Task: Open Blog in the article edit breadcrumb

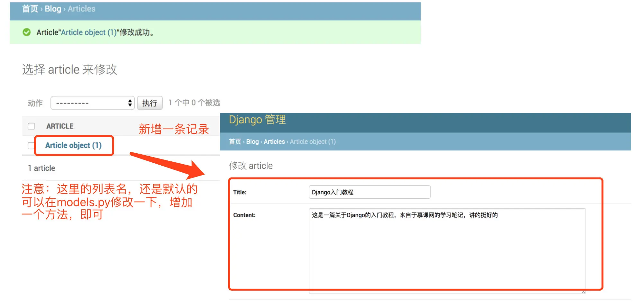Action: pos(252,141)
